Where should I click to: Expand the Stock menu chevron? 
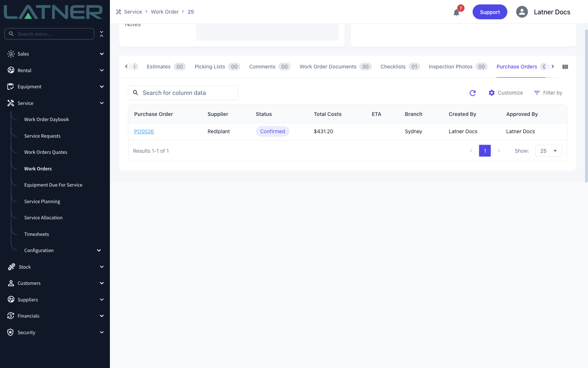pos(102,267)
